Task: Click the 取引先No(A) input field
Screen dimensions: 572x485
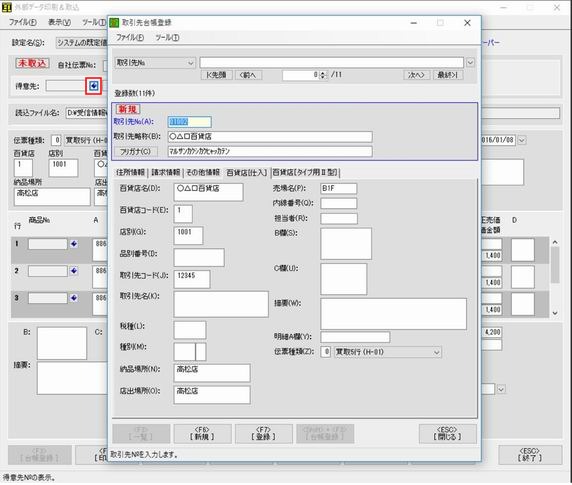Action: point(189,122)
